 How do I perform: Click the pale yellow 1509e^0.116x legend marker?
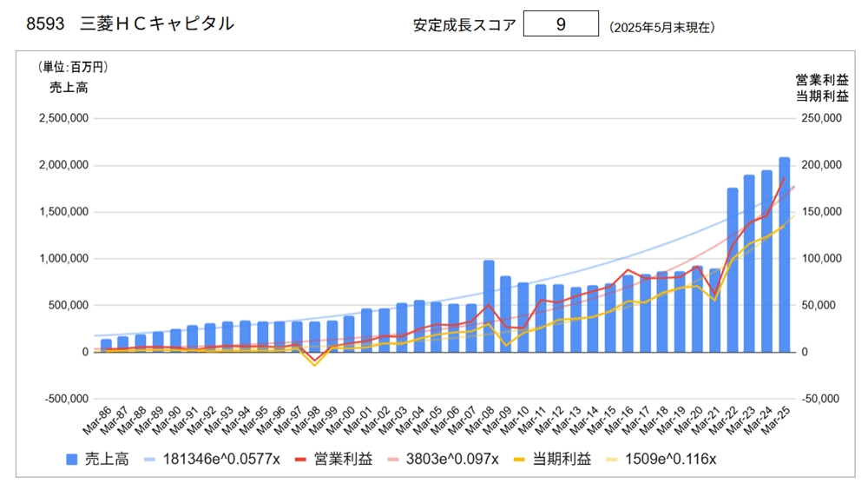[612, 460]
